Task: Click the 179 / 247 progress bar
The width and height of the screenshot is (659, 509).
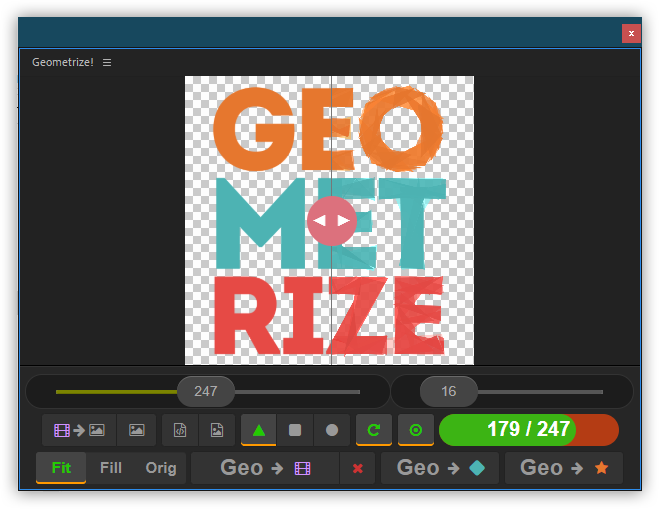Action: tap(529, 430)
